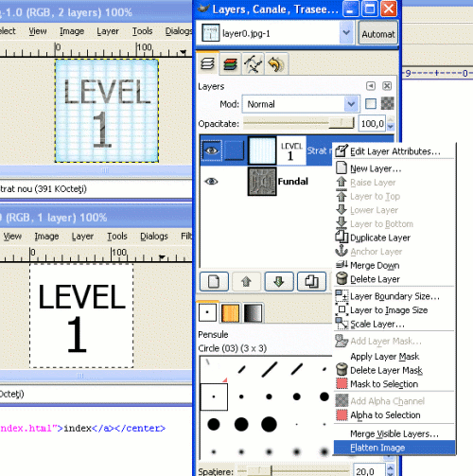Click the Layers tab menu arrow icon
This screenshot has width=473, height=476.
pyautogui.click(x=371, y=86)
